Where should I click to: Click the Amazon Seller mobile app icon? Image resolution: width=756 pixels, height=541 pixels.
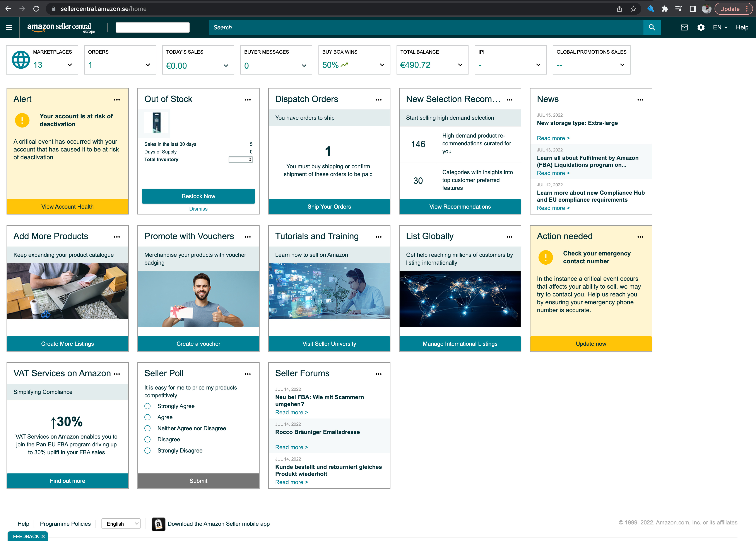point(158,524)
